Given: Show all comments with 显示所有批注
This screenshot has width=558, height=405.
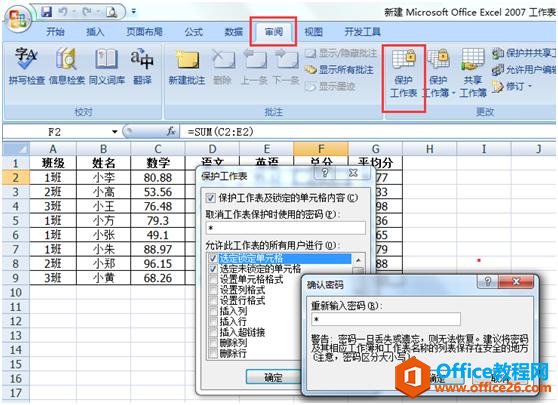Looking at the screenshot, I should (339, 70).
